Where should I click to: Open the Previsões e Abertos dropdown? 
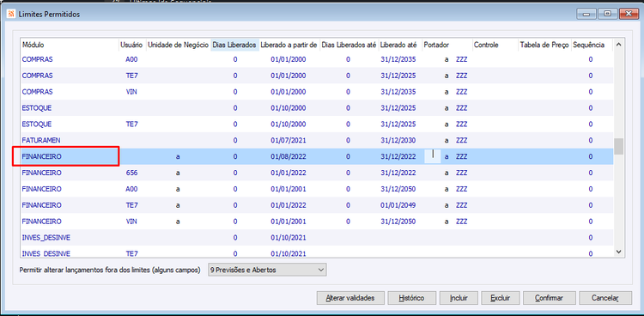tap(267, 270)
